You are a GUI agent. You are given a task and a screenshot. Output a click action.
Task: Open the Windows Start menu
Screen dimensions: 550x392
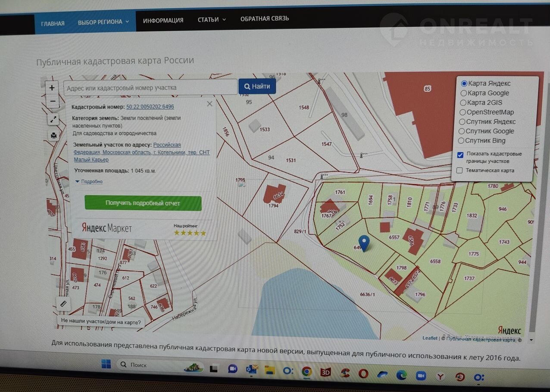pyautogui.click(x=106, y=364)
